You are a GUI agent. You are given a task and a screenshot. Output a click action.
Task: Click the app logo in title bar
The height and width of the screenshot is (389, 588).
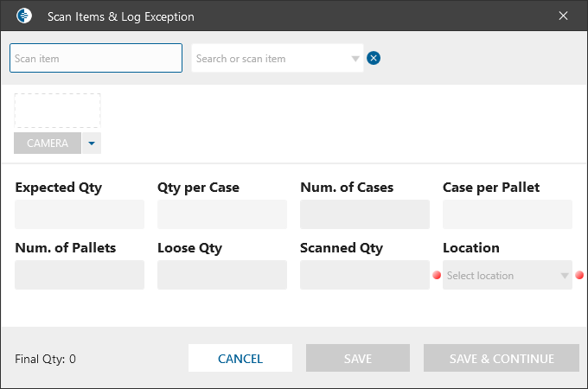[24, 16]
